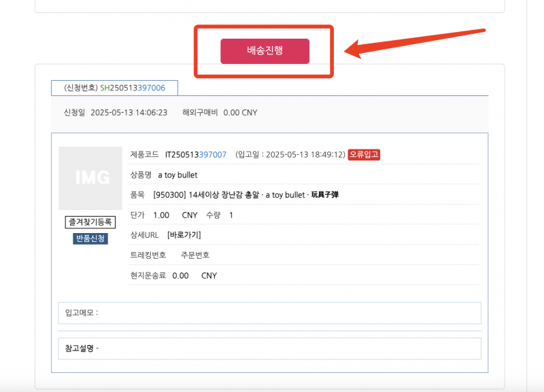Click the 현지운송료 0.00 CNY value
Screen dimensions: 544x392
pos(194,276)
